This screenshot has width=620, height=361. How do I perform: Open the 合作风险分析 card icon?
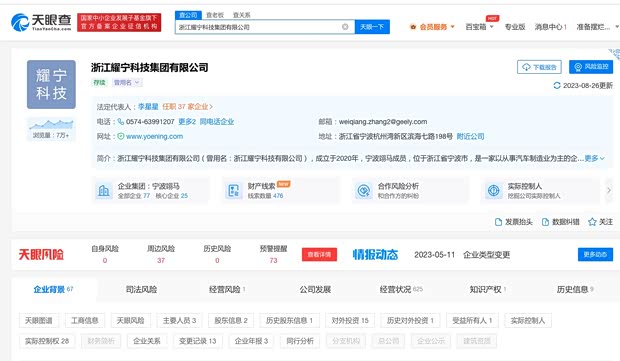[364, 191]
